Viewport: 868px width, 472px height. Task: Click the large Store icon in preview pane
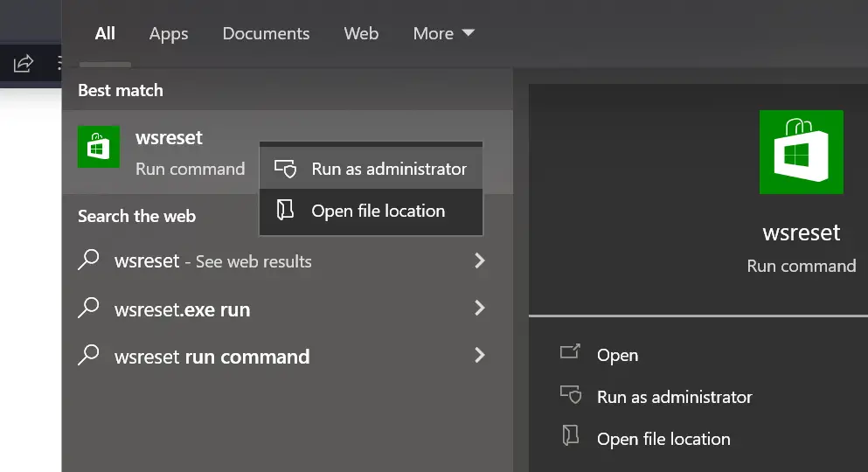pyautogui.click(x=801, y=152)
